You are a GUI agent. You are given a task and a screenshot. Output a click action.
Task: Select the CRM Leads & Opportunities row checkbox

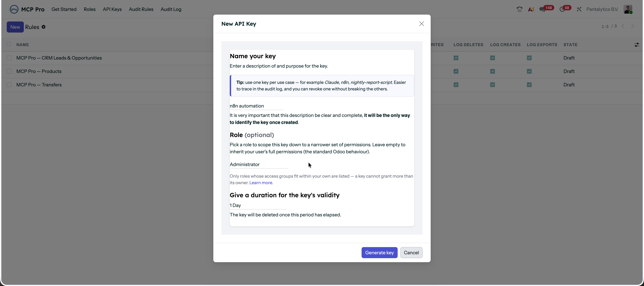click(x=9, y=58)
